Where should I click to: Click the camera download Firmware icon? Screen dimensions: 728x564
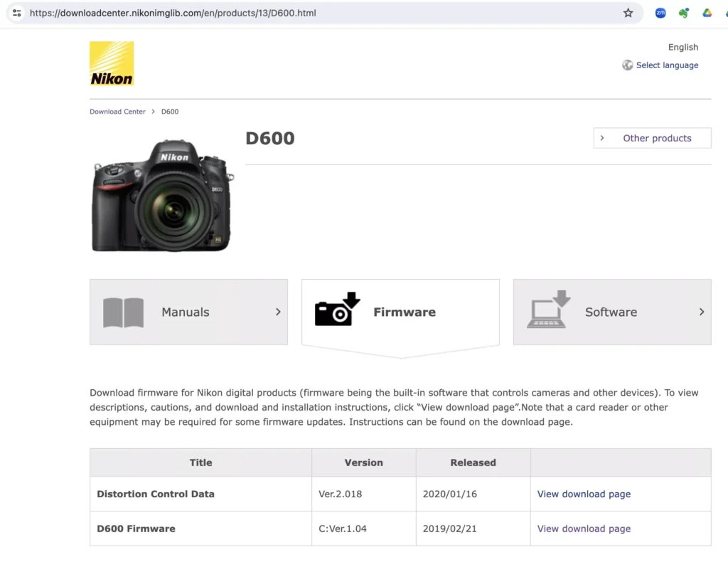(337, 310)
